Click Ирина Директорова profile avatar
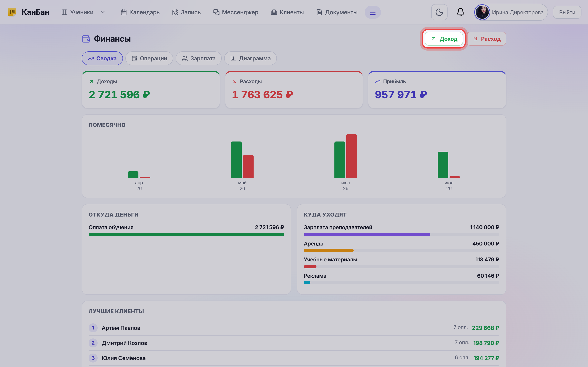The width and height of the screenshot is (588, 367). point(482,12)
